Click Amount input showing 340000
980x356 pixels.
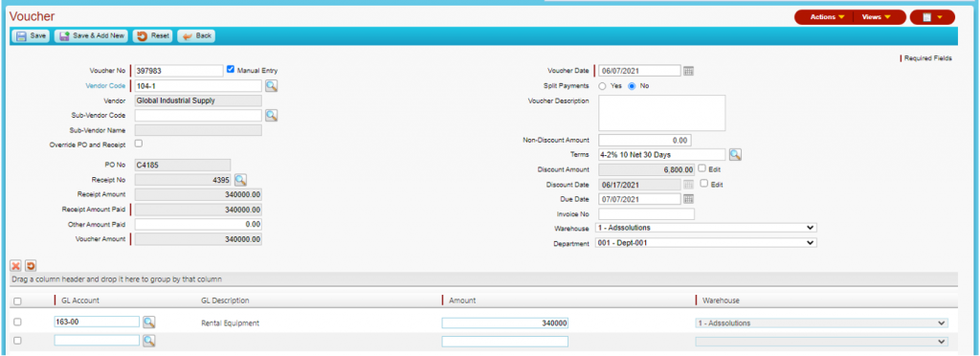tap(504, 323)
